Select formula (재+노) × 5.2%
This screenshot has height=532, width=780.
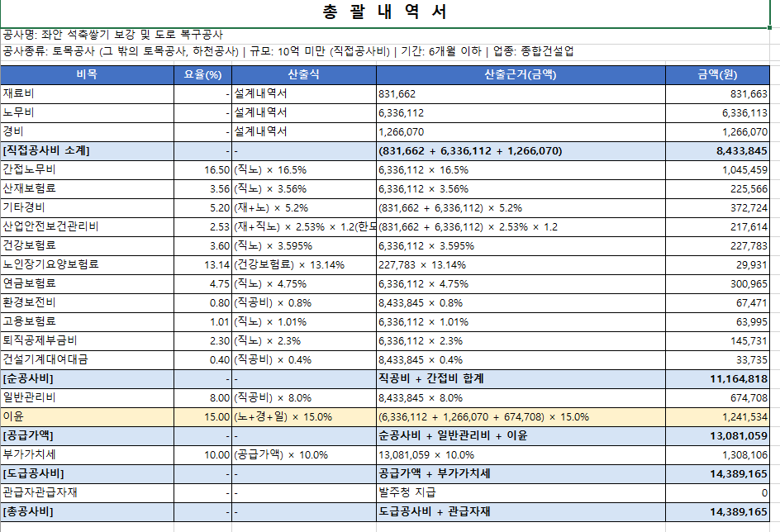click(x=304, y=208)
